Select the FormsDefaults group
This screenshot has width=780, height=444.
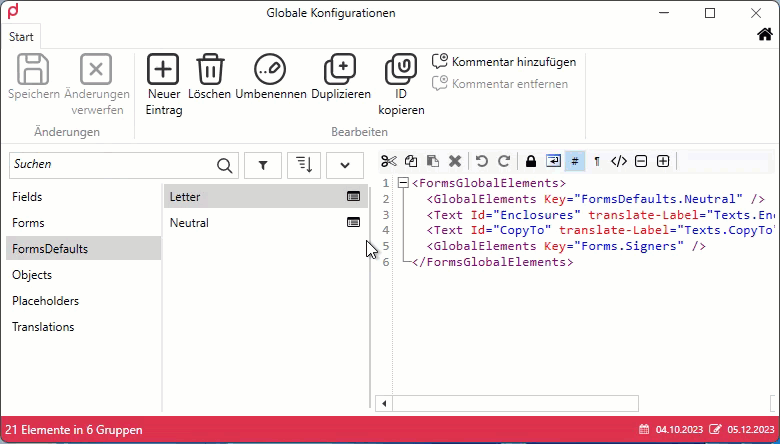84,249
